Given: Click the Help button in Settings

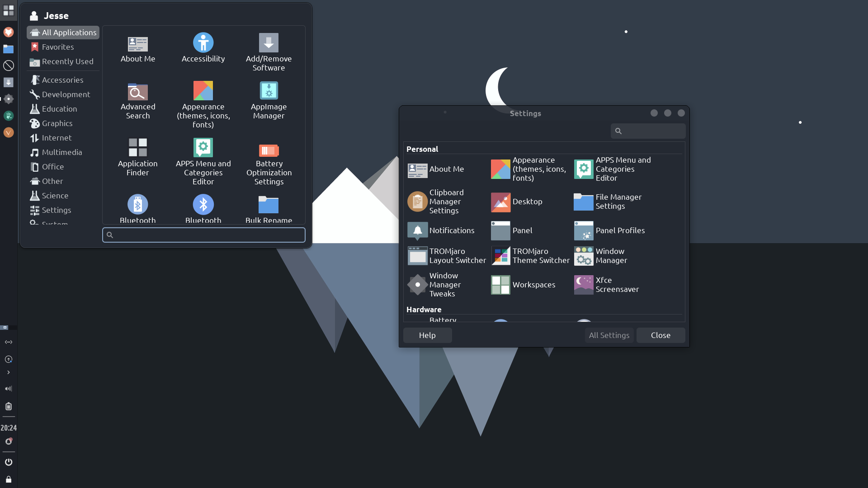Looking at the screenshot, I should pos(427,335).
